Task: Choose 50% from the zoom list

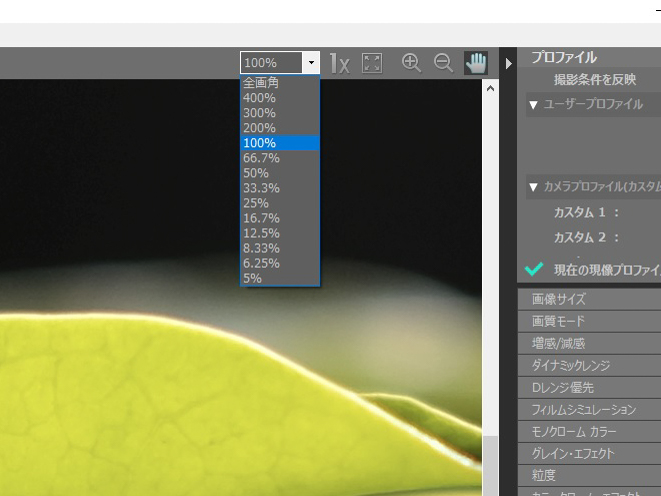Action: click(x=280, y=173)
